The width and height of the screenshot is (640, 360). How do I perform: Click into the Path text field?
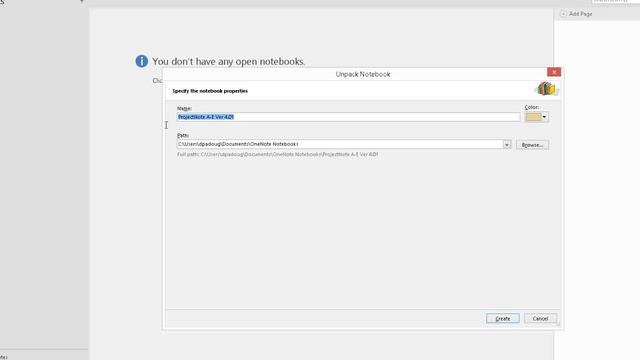(x=340, y=144)
